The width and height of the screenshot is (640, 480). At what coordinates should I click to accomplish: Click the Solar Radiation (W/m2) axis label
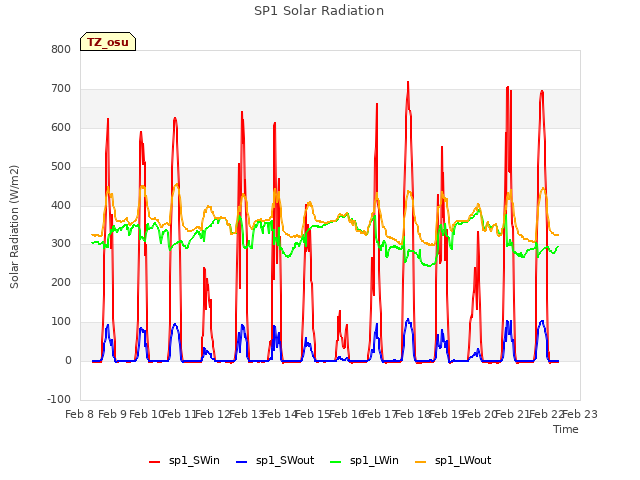(x=14, y=227)
